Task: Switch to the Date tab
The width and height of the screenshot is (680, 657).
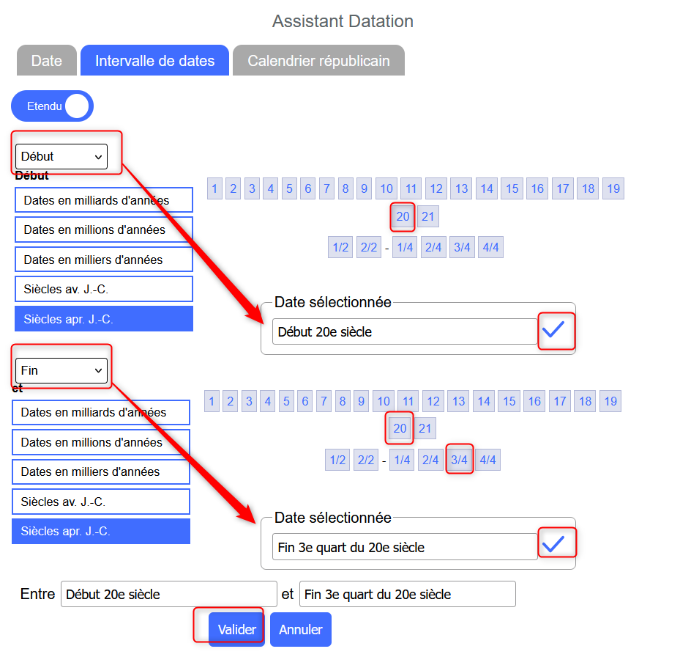Action: point(47,60)
